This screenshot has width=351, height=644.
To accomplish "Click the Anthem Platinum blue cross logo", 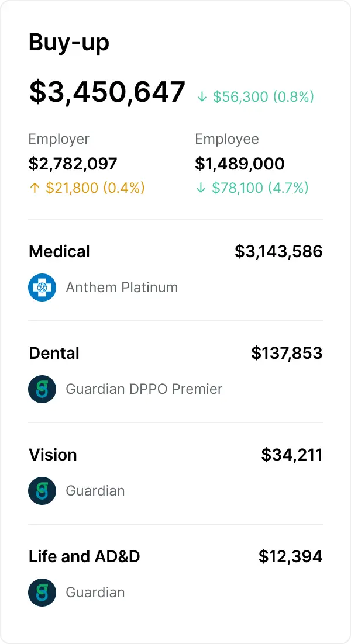I will (x=42, y=288).
